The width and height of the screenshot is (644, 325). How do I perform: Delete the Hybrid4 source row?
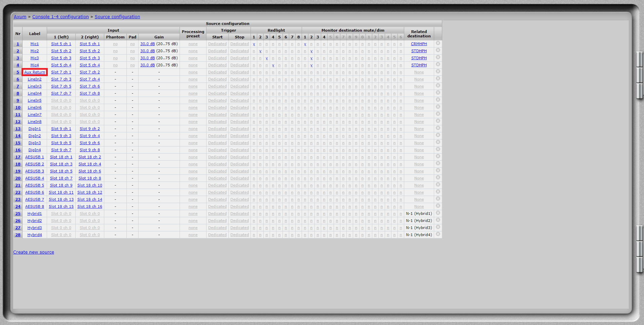pyautogui.click(x=438, y=234)
